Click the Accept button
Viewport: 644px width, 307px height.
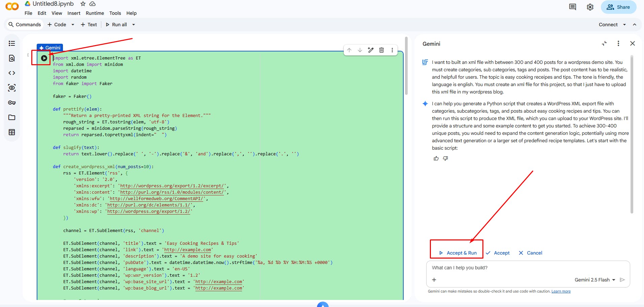click(498, 253)
